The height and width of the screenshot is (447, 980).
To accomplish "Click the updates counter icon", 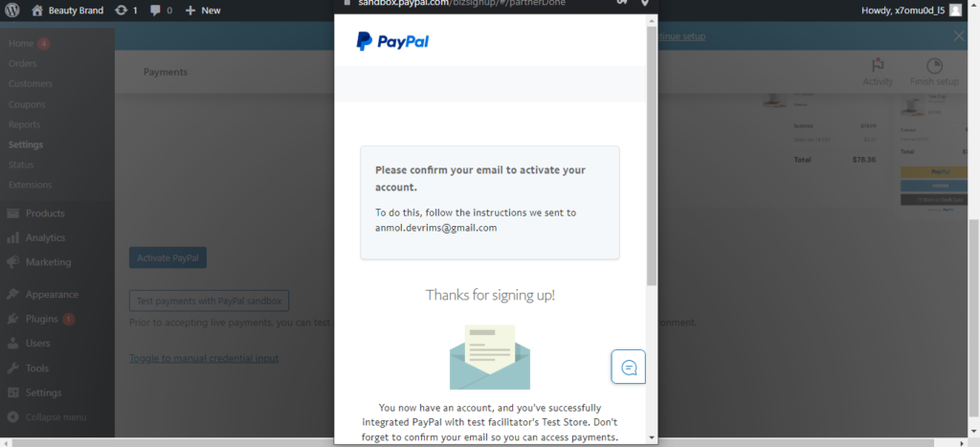I will 122,10.
